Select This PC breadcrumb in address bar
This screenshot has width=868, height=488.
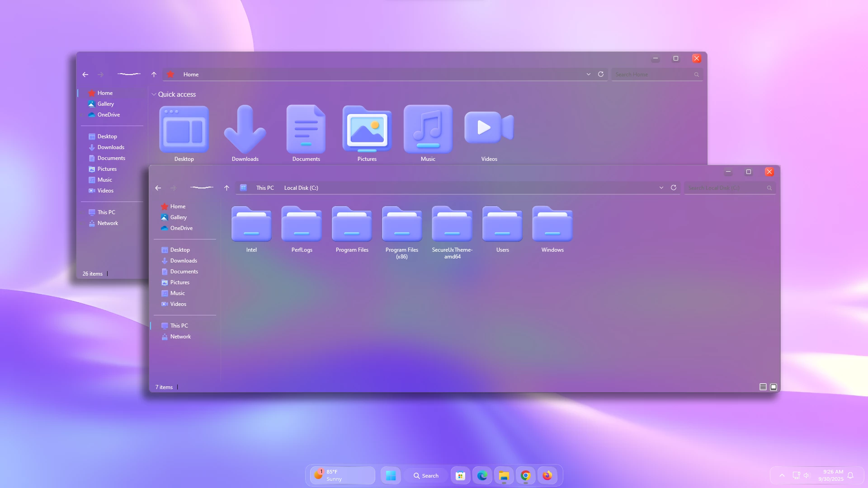click(x=265, y=188)
